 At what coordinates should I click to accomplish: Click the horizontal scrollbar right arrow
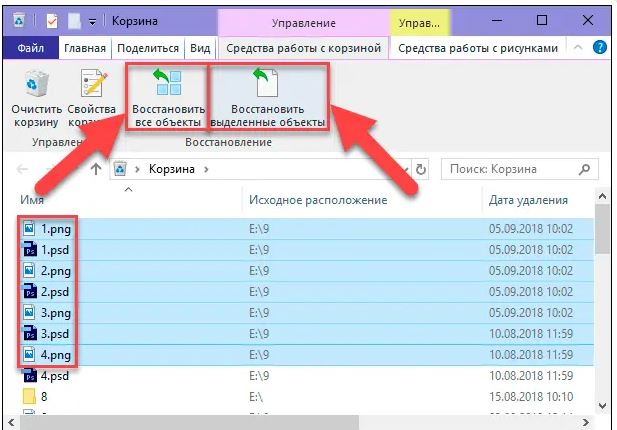[x=586, y=423]
